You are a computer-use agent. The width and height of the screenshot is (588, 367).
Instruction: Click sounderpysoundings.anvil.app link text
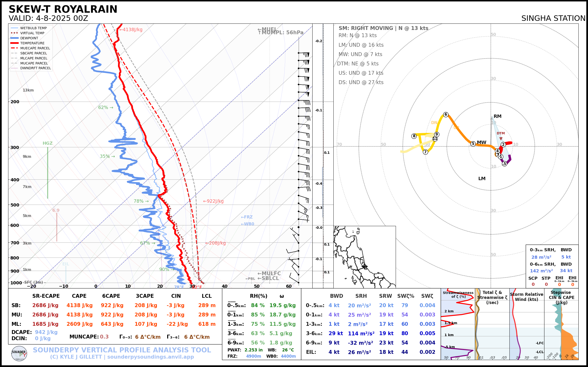click(x=150, y=357)
